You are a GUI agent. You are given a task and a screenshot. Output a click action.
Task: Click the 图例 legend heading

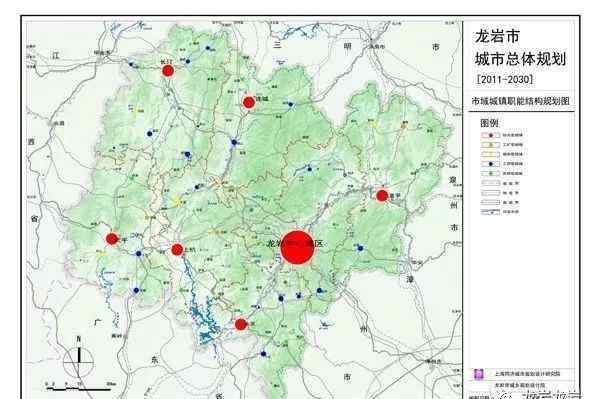point(489,123)
